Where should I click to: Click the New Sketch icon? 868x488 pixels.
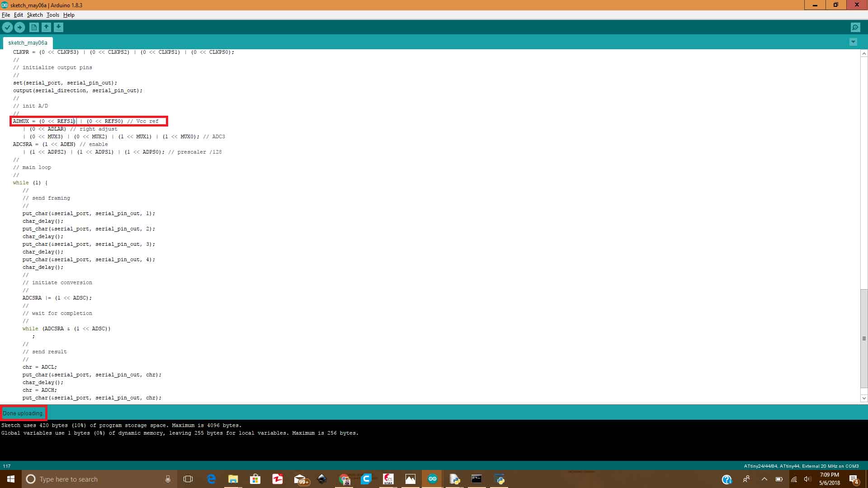coord(34,28)
